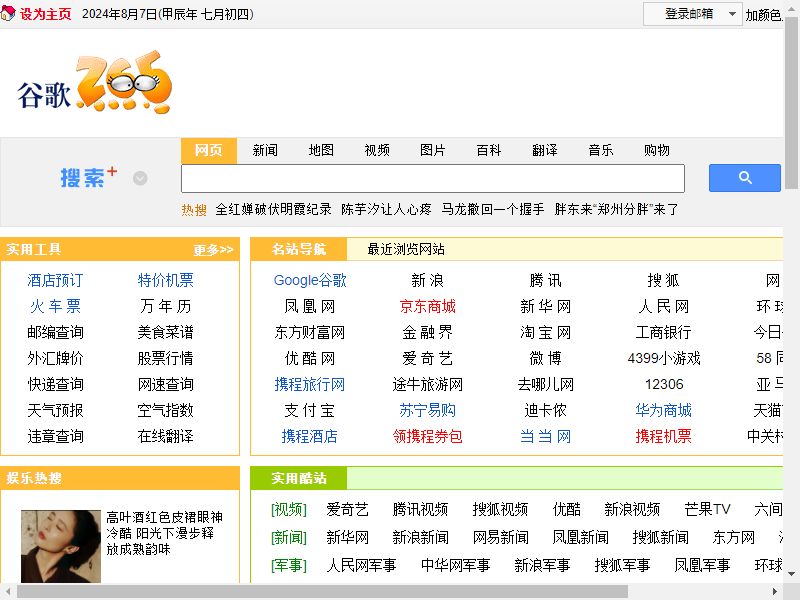This screenshot has width=800, height=600.
Task: Open 酒店预订 tool link
Action: pos(55,280)
